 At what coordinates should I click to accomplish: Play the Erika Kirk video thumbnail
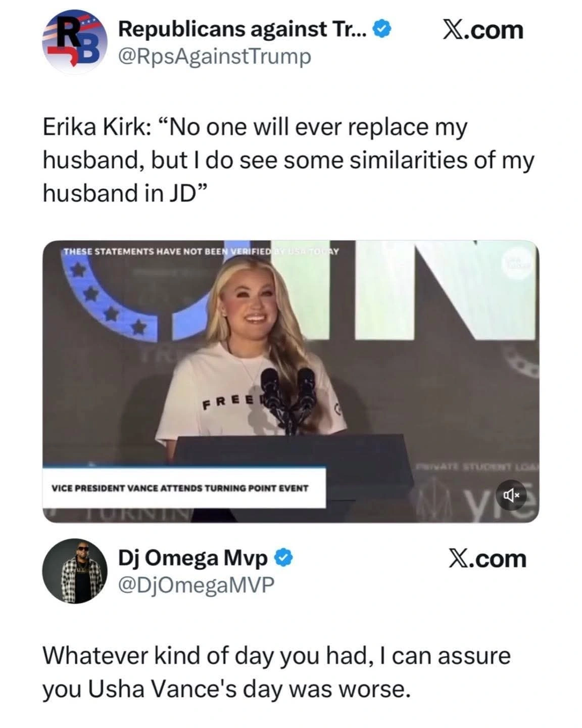coord(291,381)
